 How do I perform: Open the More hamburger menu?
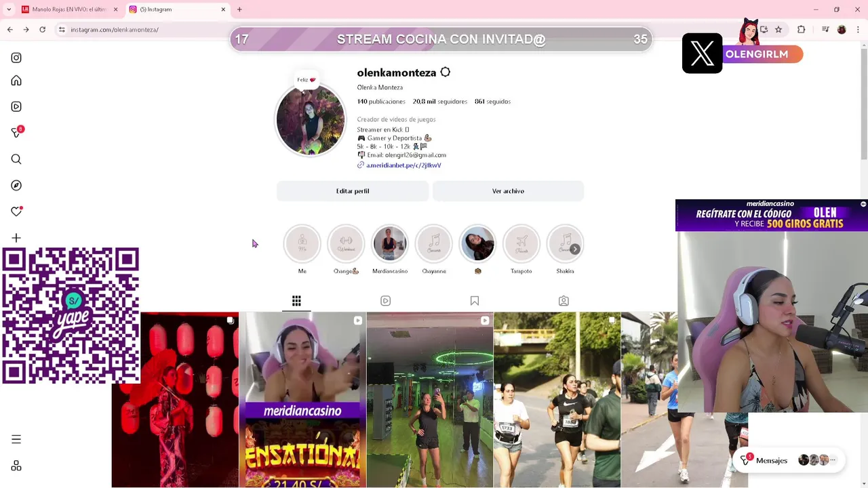tap(16, 439)
